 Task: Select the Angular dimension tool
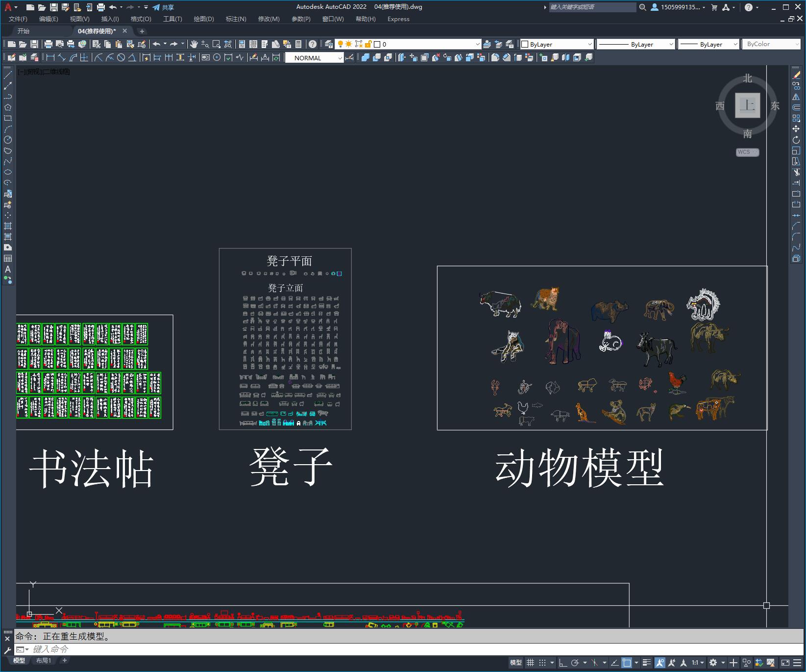point(132,58)
